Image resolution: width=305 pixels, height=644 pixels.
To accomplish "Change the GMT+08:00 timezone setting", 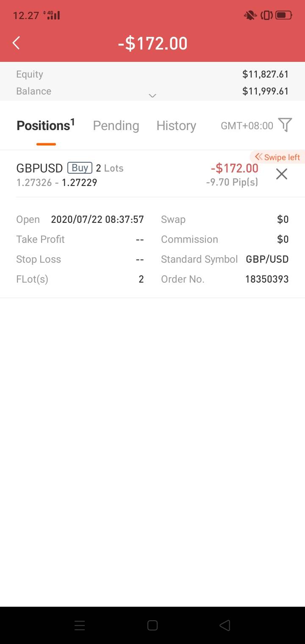I will click(247, 126).
